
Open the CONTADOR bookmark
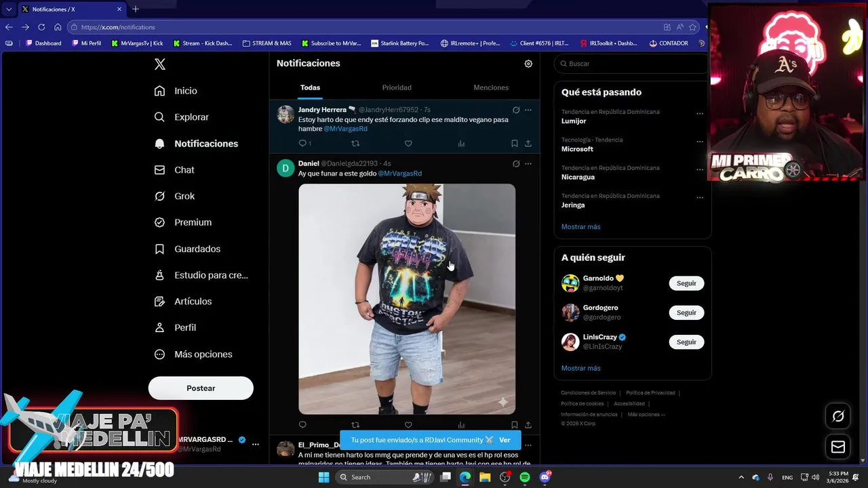[x=669, y=43]
